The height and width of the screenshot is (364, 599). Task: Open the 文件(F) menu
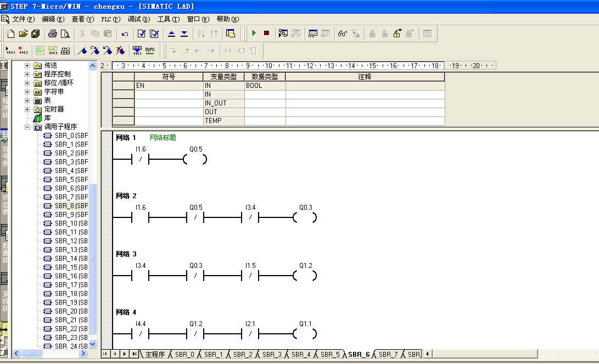coord(23,19)
